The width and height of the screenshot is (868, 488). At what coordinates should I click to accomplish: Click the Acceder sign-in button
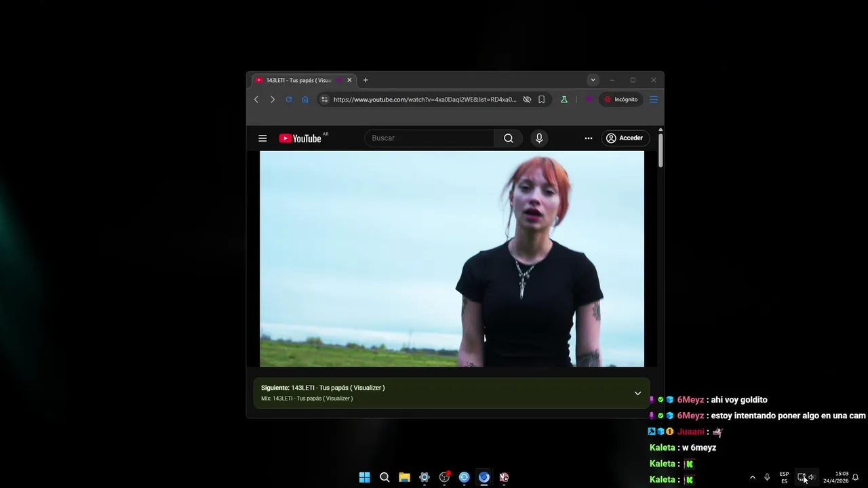tap(625, 138)
